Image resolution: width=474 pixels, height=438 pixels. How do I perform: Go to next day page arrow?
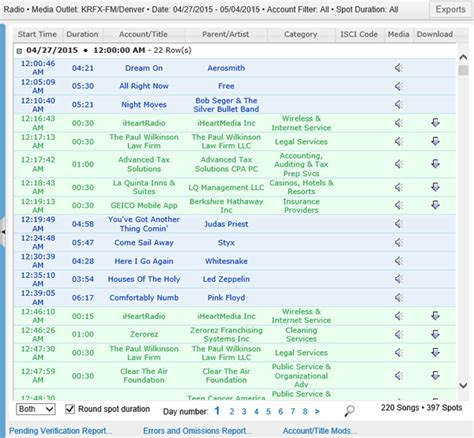click(317, 411)
